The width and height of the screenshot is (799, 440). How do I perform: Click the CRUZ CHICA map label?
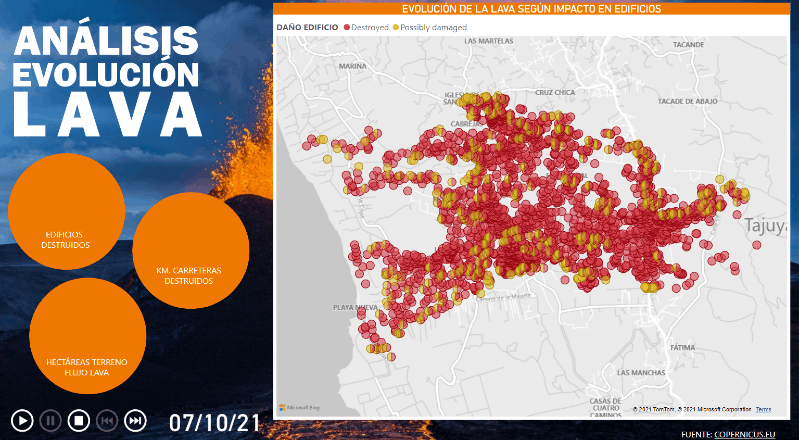[x=555, y=92]
